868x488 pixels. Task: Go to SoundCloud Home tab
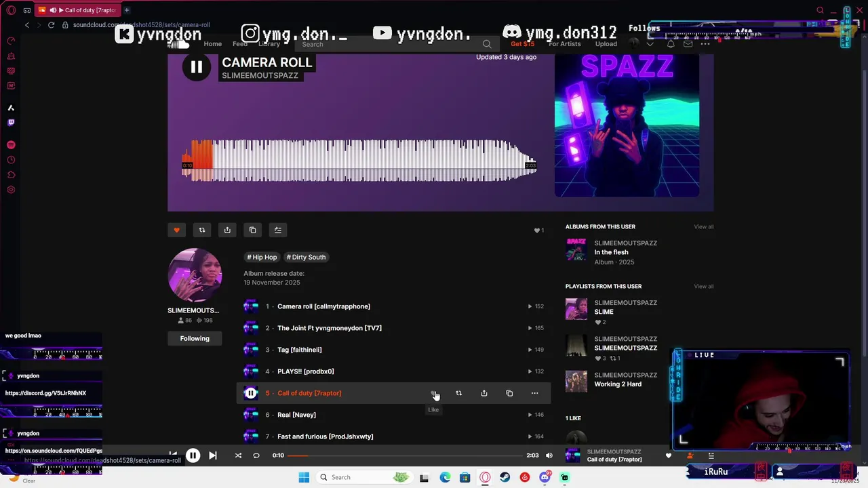pyautogui.click(x=212, y=44)
